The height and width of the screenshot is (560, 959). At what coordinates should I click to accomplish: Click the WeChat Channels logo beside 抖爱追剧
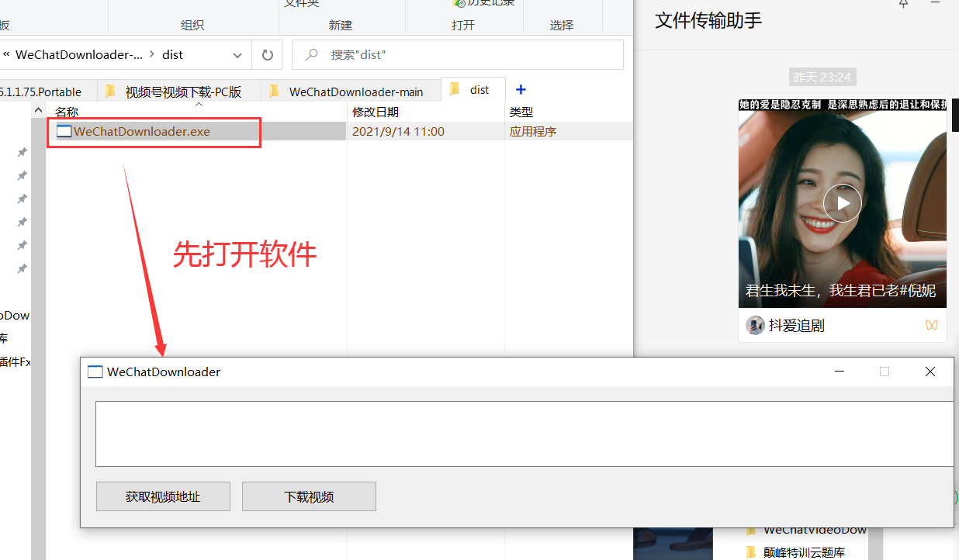click(931, 325)
